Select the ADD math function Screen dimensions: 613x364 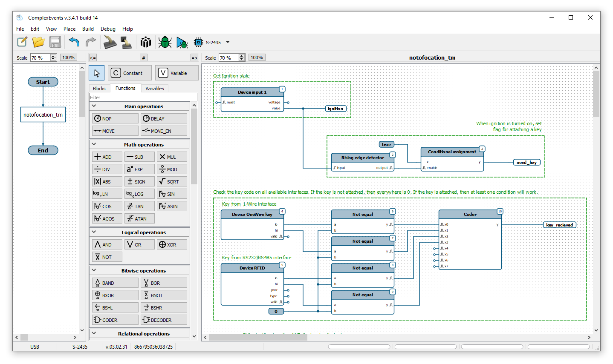pyautogui.click(x=107, y=157)
